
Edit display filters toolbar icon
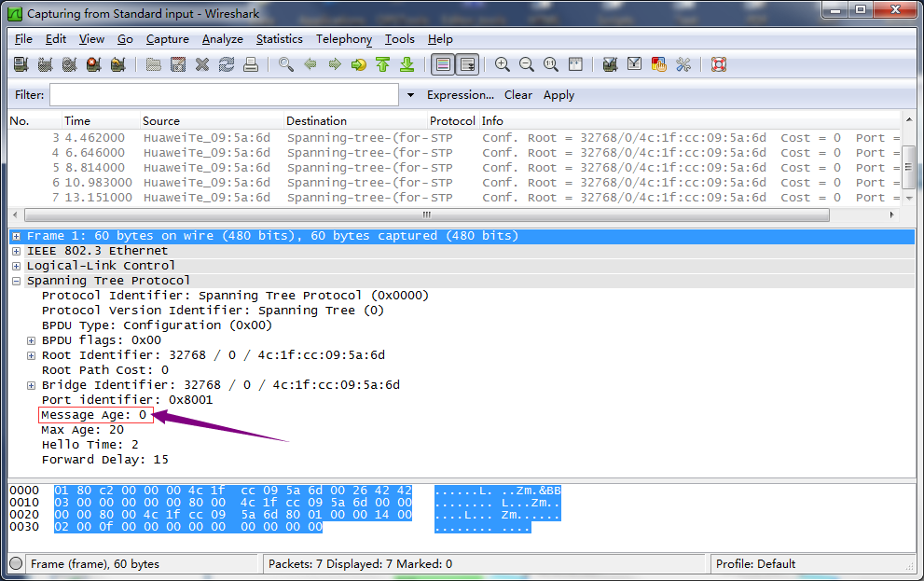point(635,64)
